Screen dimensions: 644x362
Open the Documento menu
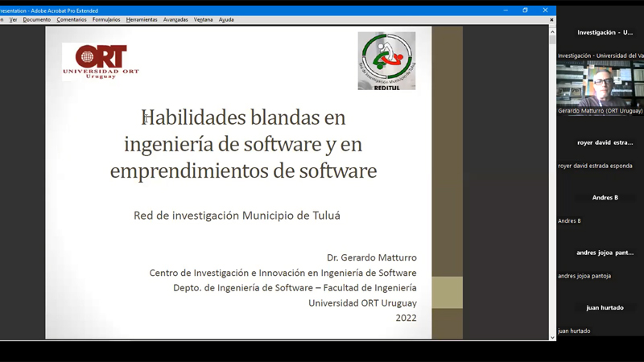click(x=36, y=19)
